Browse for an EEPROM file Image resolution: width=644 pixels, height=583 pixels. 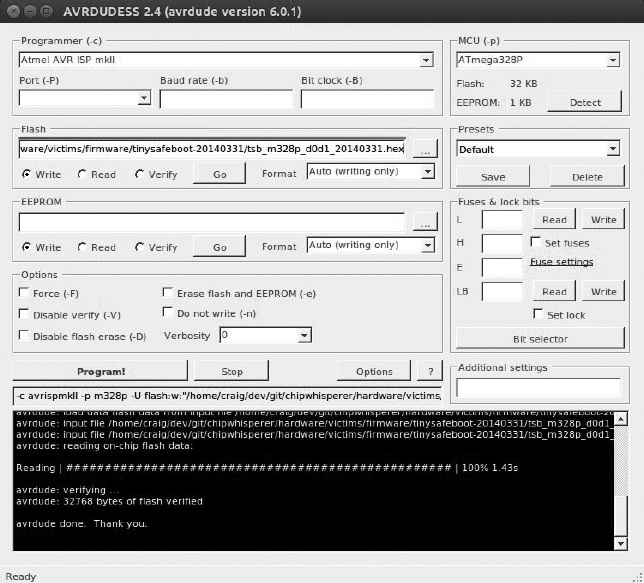(x=425, y=222)
